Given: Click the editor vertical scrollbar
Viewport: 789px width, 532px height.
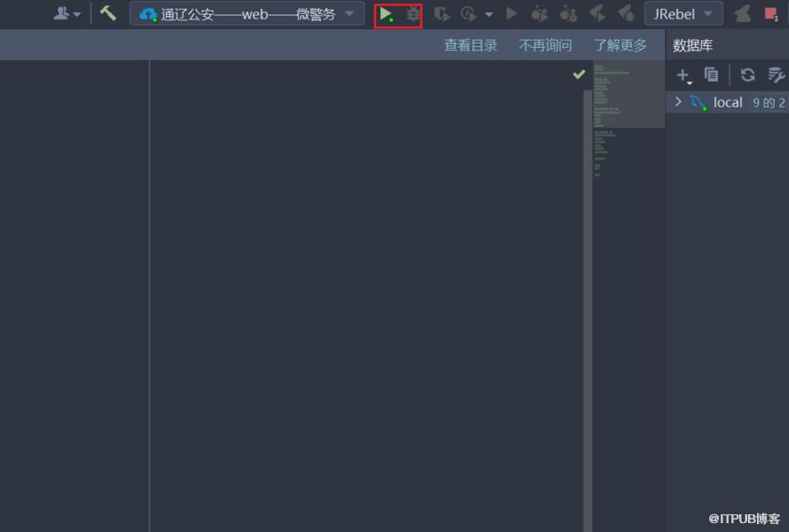Looking at the screenshot, I should click(x=588, y=310).
